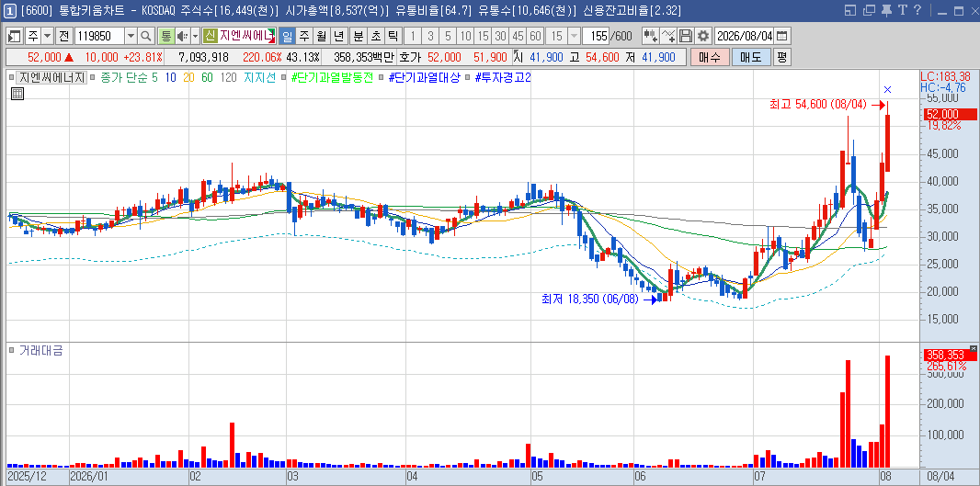
Task: Open chart settings gear icon
Action: [x=703, y=36]
